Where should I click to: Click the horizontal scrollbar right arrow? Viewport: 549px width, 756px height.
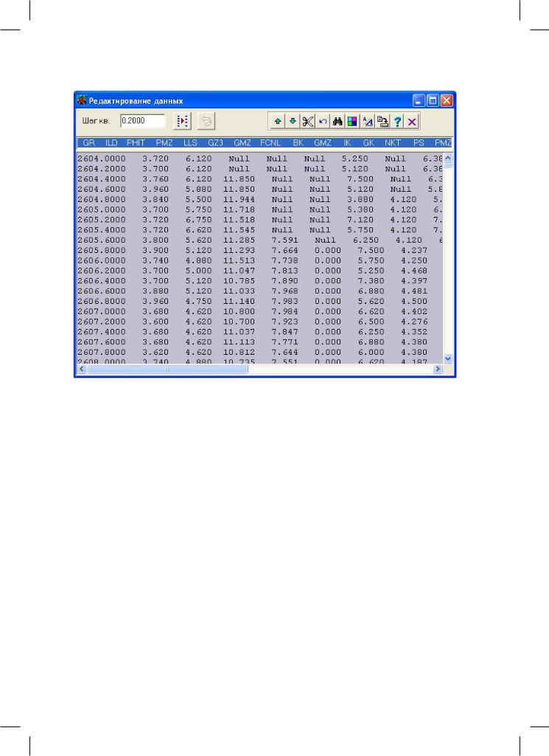pyautogui.click(x=438, y=369)
